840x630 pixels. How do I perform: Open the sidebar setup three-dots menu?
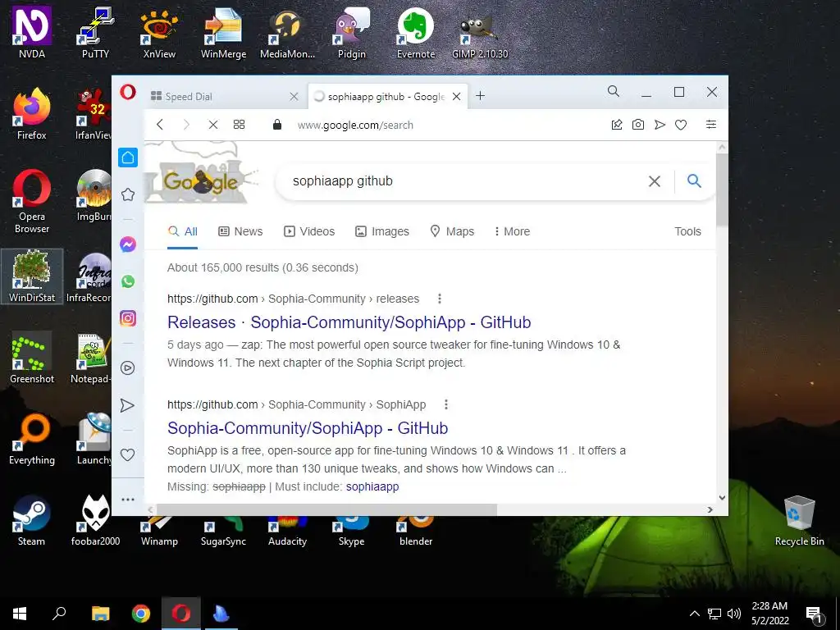click(128, 500)
